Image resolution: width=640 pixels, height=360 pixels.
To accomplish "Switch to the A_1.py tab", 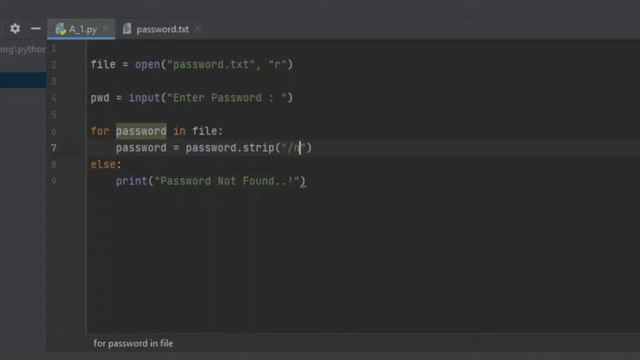I will click(x=81, y=29).
